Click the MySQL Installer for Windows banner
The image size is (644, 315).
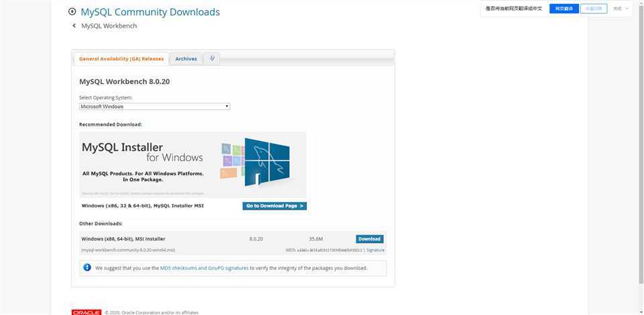193,165
